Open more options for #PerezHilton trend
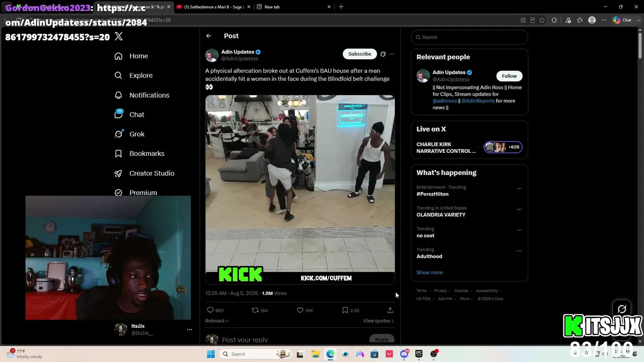The height and width of the screenshot is (362, 644). click(x=519, y=189)
